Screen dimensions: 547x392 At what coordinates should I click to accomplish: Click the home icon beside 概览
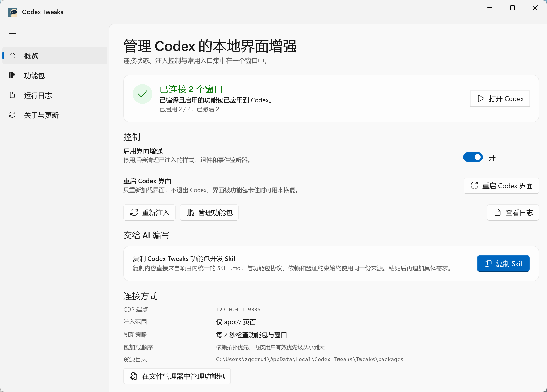point(12,55)
